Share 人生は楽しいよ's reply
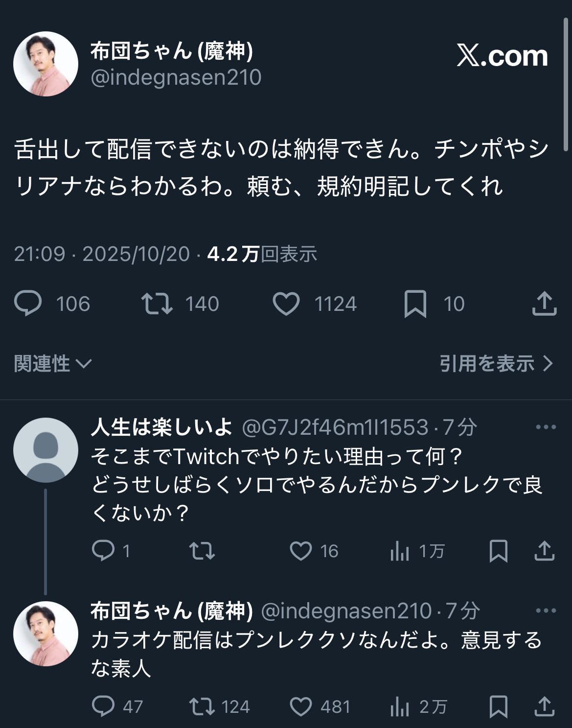The image size is (572, 728). pyautogui.click(x=544, y=551)
